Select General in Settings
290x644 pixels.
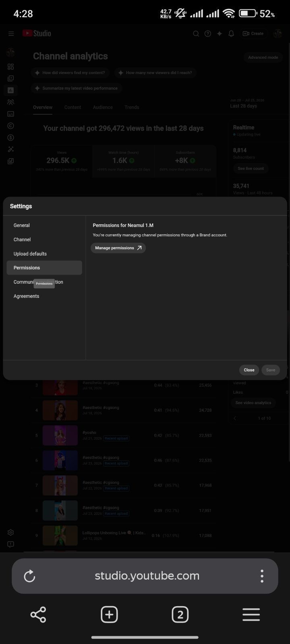coord(44,225)
